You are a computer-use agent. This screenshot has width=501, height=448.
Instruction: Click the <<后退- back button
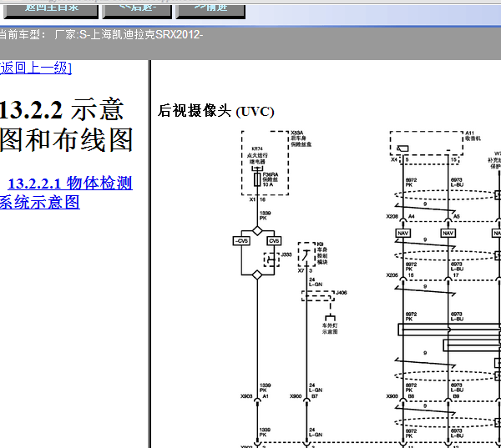tap(137, 10)
